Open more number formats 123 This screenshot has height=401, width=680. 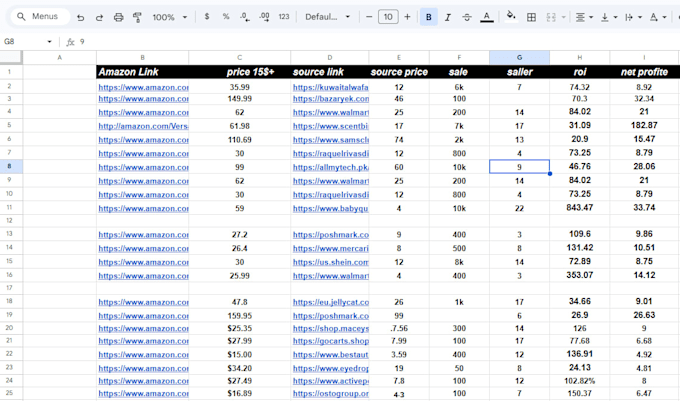(x=284, y=17)
